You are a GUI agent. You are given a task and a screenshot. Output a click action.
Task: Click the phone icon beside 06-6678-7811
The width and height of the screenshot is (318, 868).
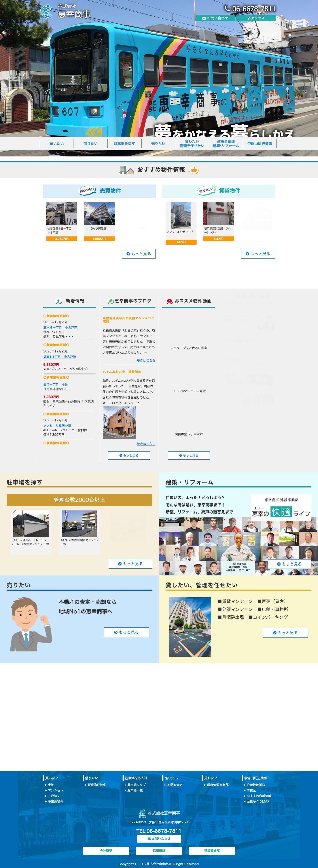click(227, 8)
